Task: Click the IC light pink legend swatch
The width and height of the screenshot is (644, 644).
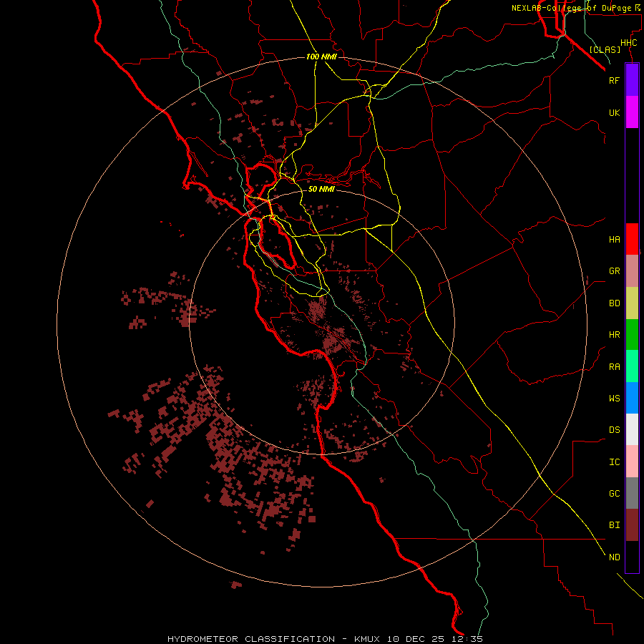Action: coord(632,462)
